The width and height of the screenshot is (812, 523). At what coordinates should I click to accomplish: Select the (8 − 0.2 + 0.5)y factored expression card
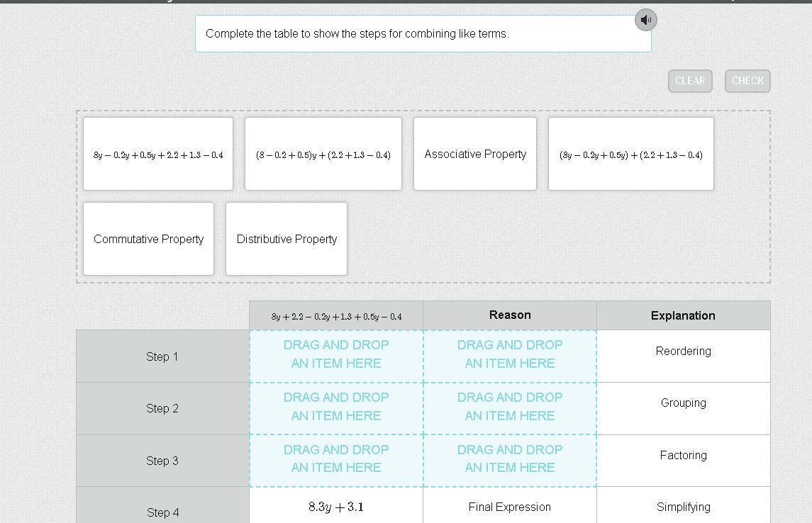coord(323,154)
